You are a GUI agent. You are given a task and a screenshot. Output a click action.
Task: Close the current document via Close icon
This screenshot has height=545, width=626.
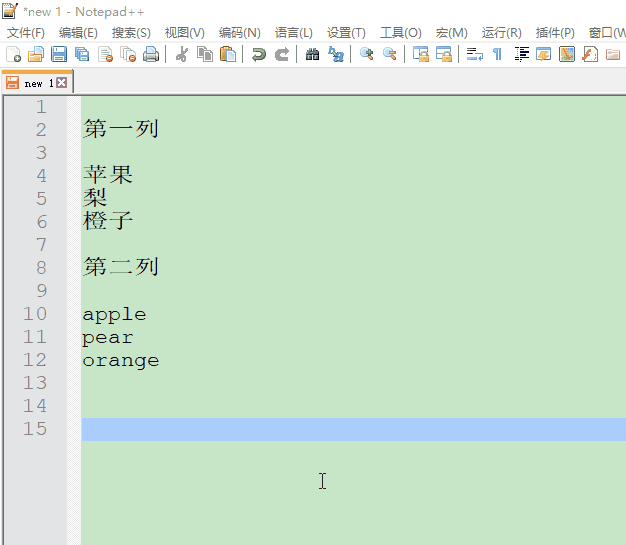(x=105, y=54)
